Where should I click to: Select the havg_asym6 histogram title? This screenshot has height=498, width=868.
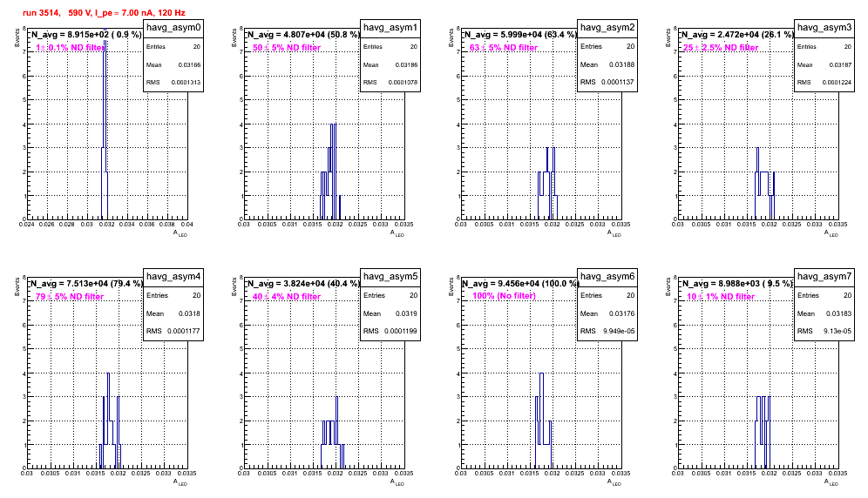[x=607, y=277]
